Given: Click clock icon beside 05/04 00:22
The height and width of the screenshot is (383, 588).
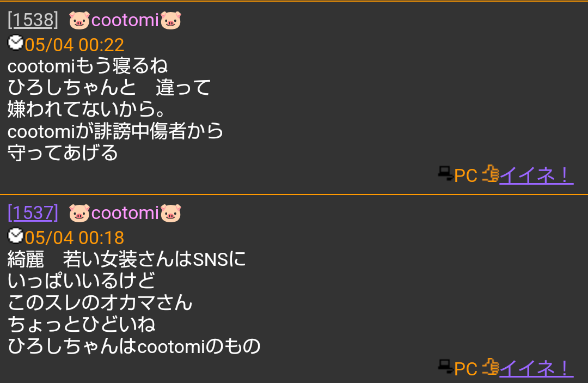Looking at the screenshot, I should pyautogui.click(x=16, y=42).
